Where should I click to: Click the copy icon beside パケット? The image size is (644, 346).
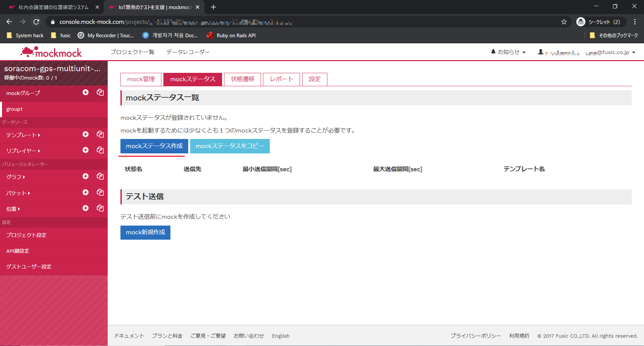coord(100,192)
